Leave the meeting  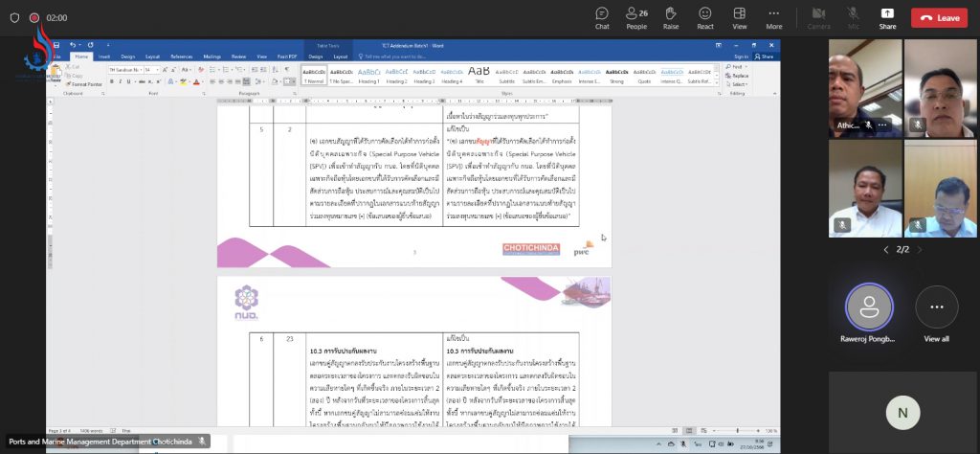click(x=939, y=17)
